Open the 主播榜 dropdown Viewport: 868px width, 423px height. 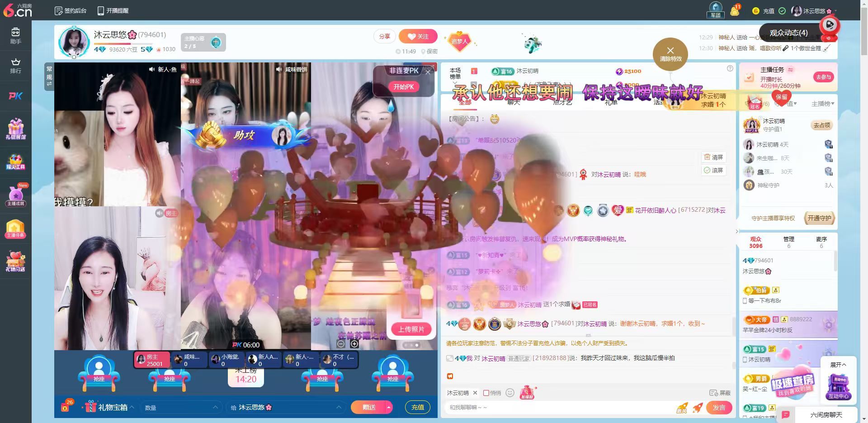pyautogui.click(x=823, y=104)
